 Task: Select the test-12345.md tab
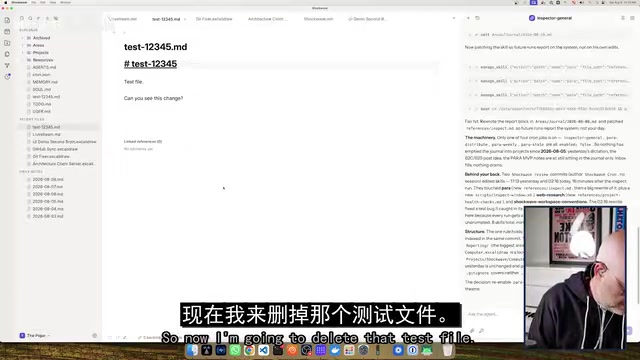166,19
